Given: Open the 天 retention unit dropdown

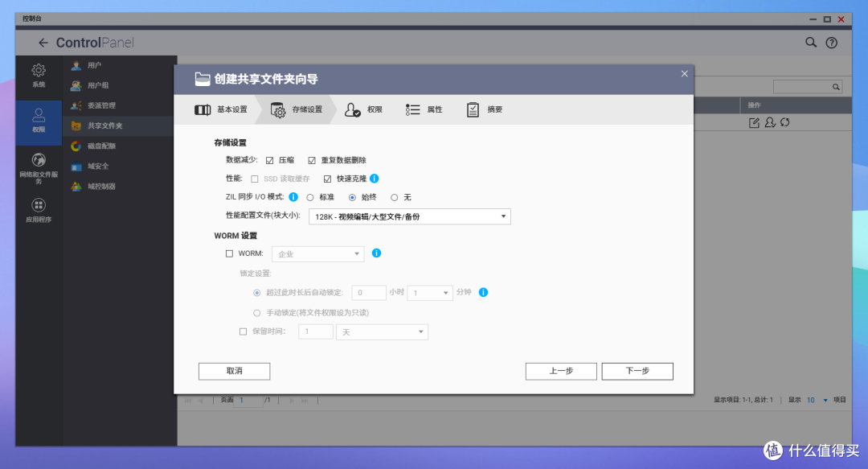Looking at the screenshot, I should pos(382,332).
